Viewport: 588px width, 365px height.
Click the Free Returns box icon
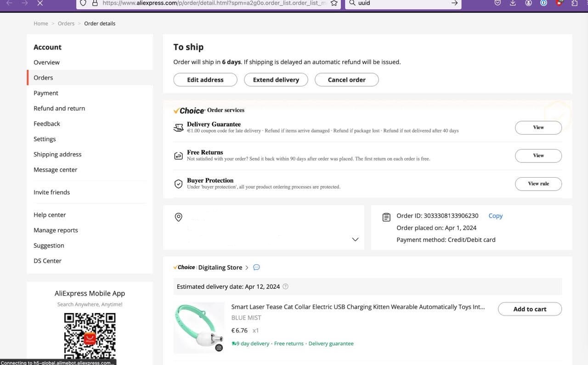tap(178, 156)
